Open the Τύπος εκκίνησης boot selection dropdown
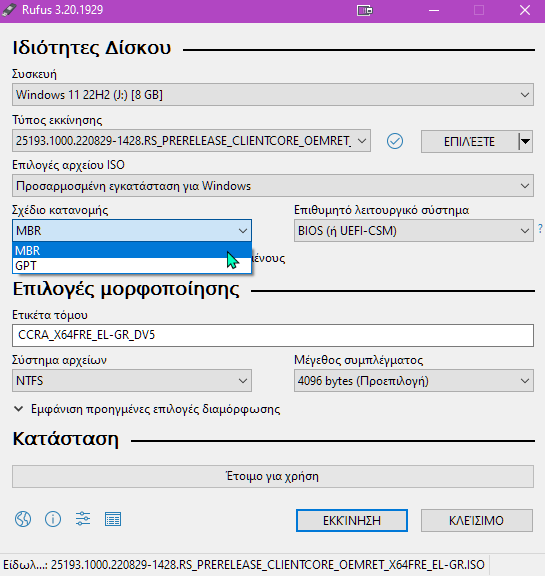 pos(191,141)
